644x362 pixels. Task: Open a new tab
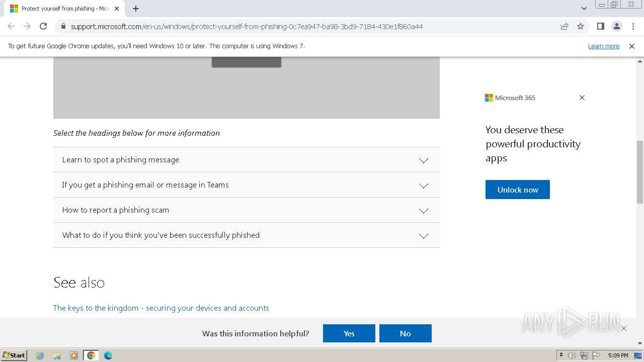tap(136, 9)
